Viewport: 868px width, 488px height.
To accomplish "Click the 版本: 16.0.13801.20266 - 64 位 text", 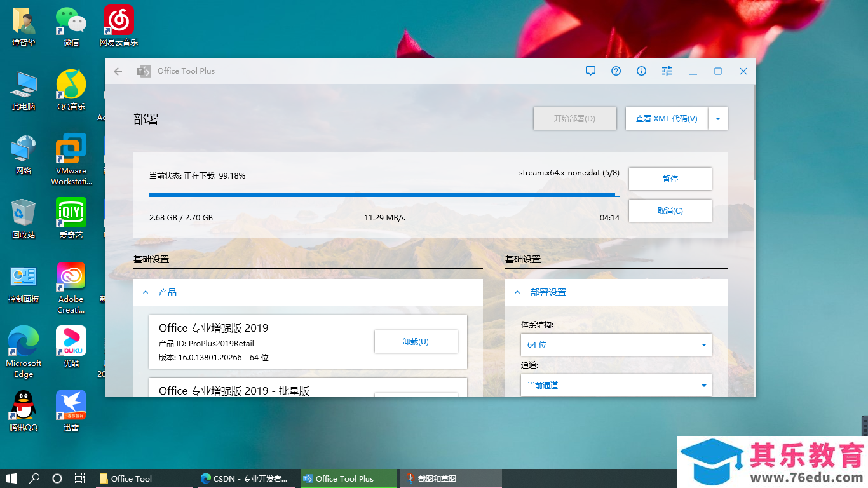I will tap(214, 358).
